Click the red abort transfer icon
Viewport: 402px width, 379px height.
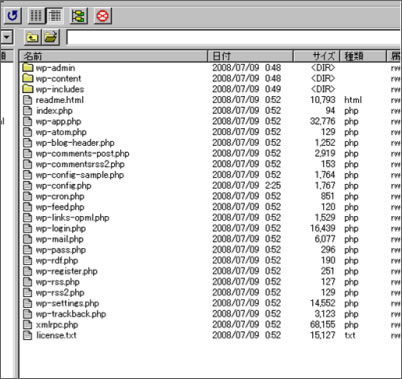(102, 16)
